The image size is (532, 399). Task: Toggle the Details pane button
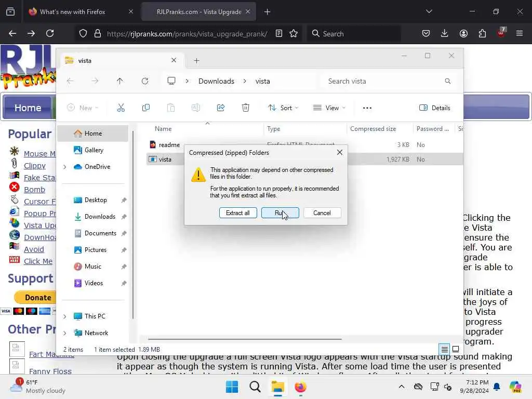pyautogui.click(x=435, y=108)
